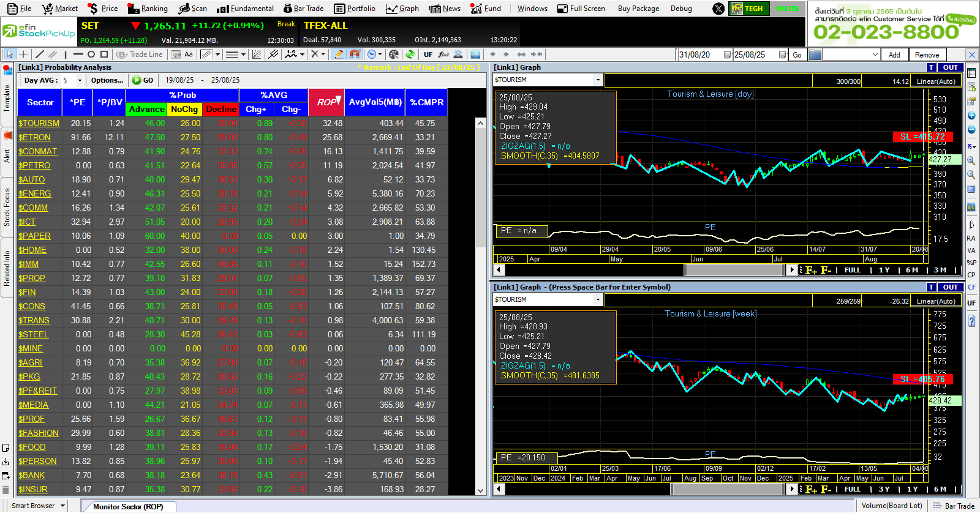Image resolution: width=980 pixels, height=513 pixels.
Task: Open the X (Twitter) icon
Action: 718,9
